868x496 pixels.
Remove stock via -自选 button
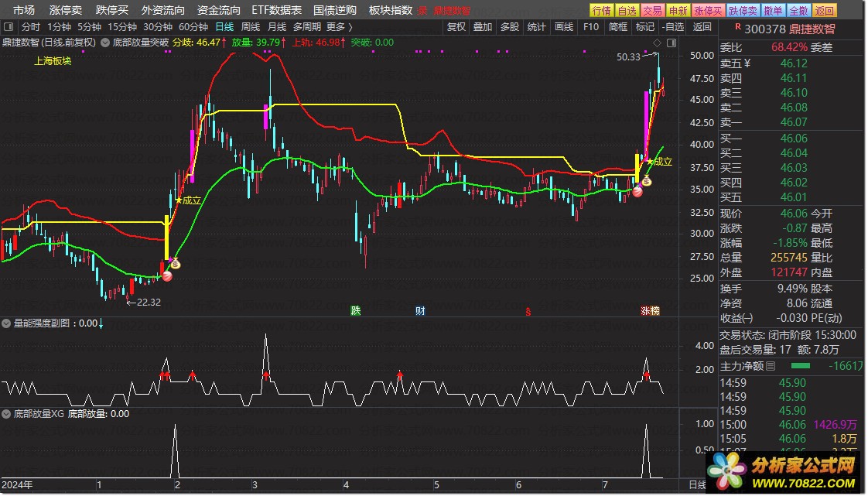click(673, 26)
